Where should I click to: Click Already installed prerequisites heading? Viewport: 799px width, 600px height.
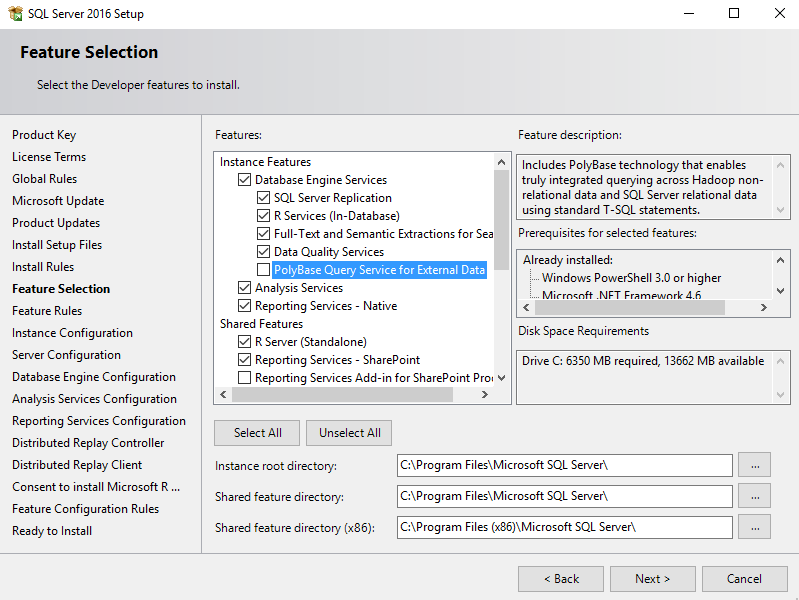tap(568, 260)
